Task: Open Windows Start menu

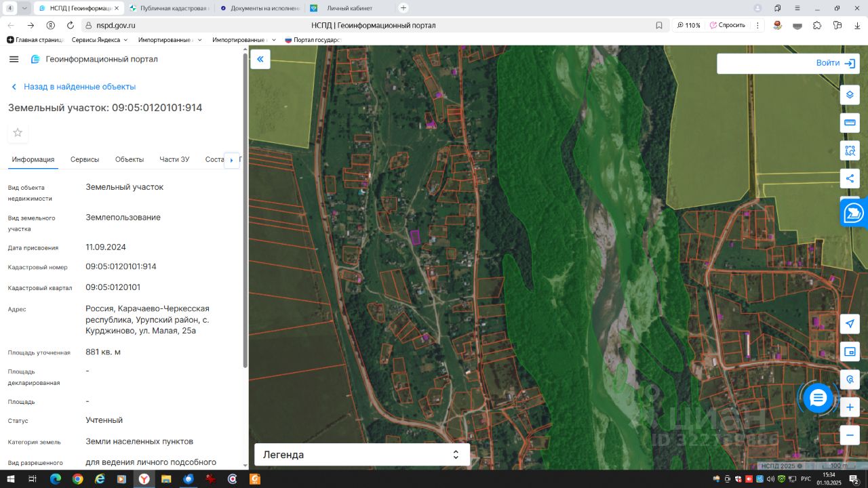Action: 9,479
